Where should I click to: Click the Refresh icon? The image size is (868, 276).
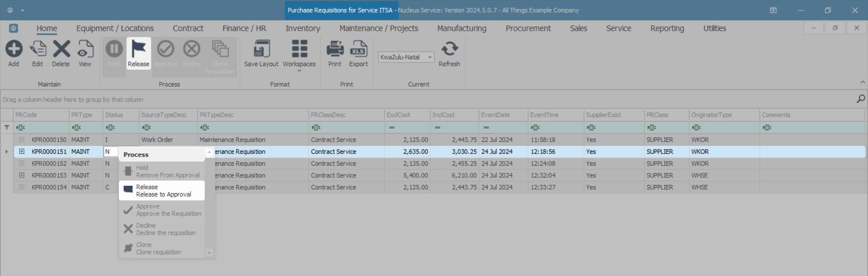[x=449, y=49]
